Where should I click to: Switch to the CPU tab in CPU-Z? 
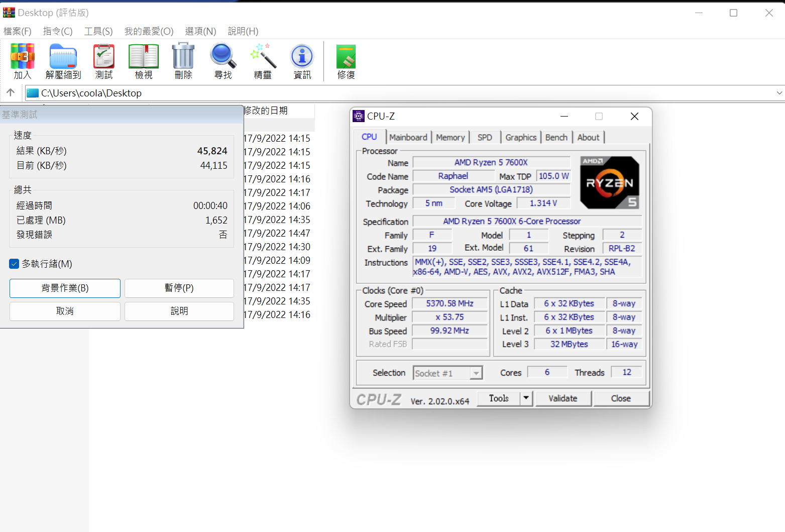[369, 137]
